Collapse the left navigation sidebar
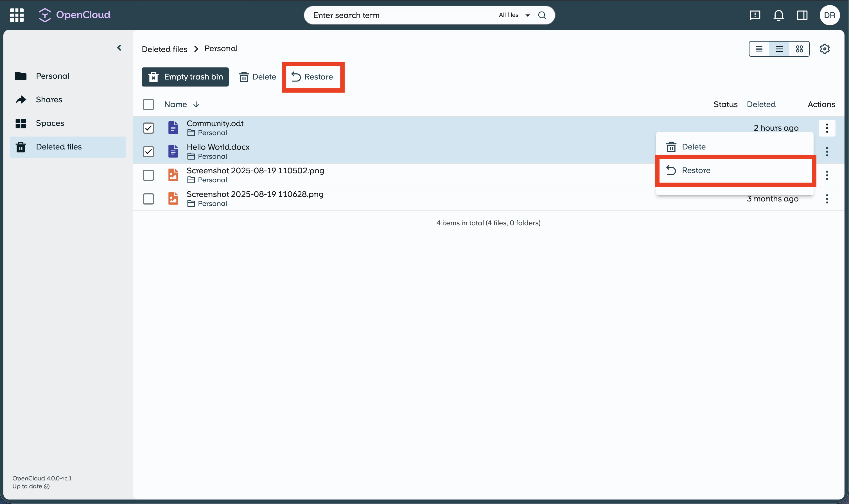Viewport: 849px width, 504px height. (119, 47)
